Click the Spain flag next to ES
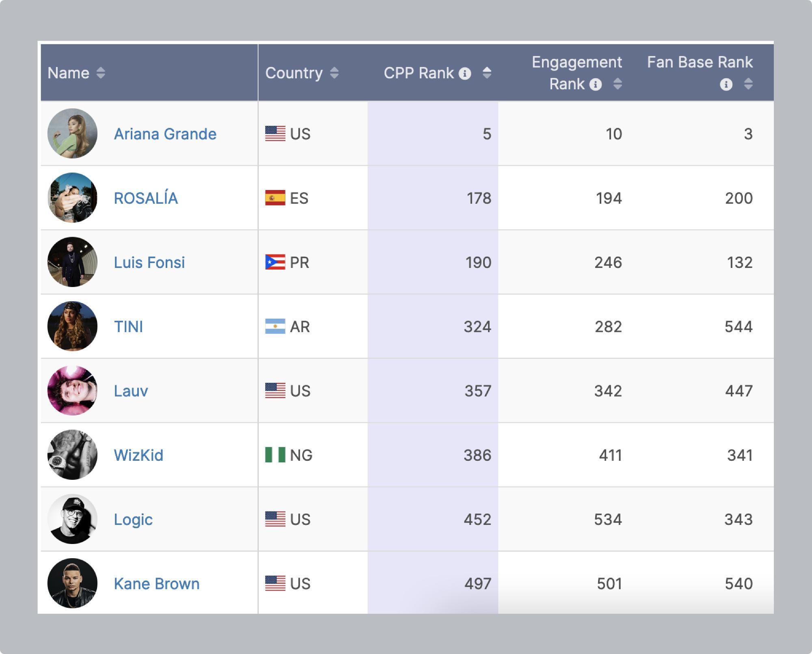Image resolution: width=812 pixels, height=654 pixels. click(275, 198)
